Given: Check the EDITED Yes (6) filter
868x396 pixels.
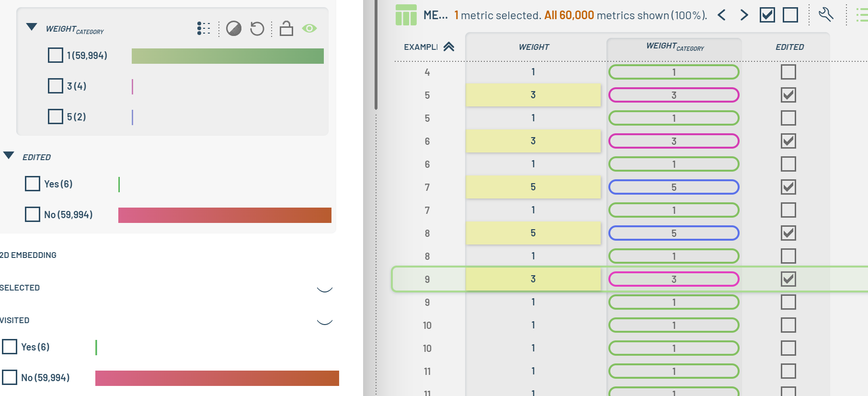Looking at the screenshot, I should (33, 184).
